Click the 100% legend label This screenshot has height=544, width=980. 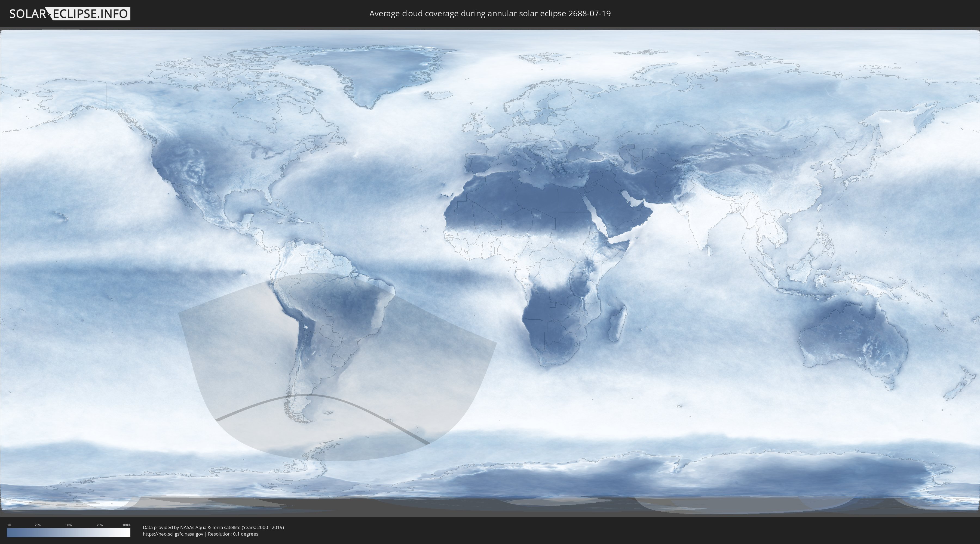(126, 525)
